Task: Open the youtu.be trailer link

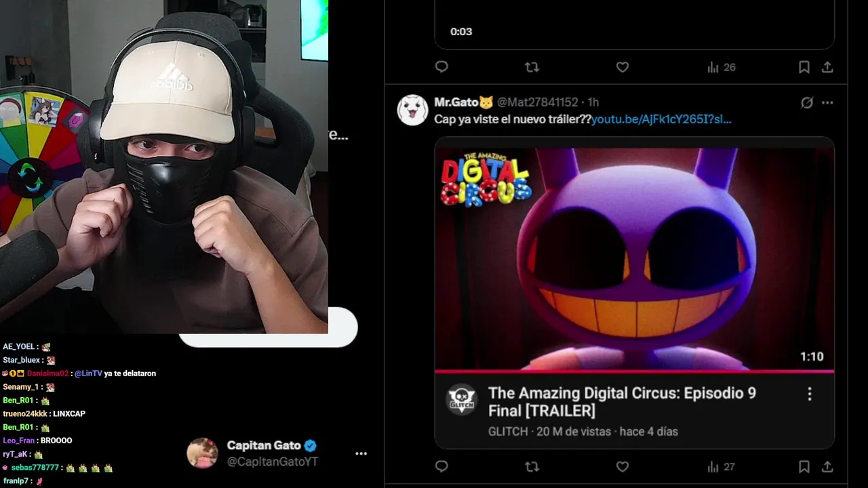Action: (x=661, y=119)
